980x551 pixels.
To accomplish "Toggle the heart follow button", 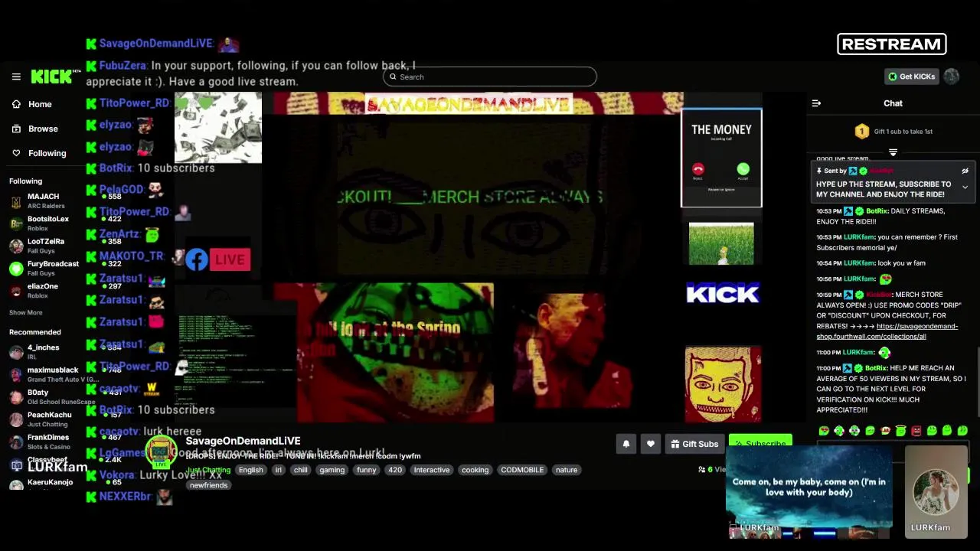I will tap(651, 444).
